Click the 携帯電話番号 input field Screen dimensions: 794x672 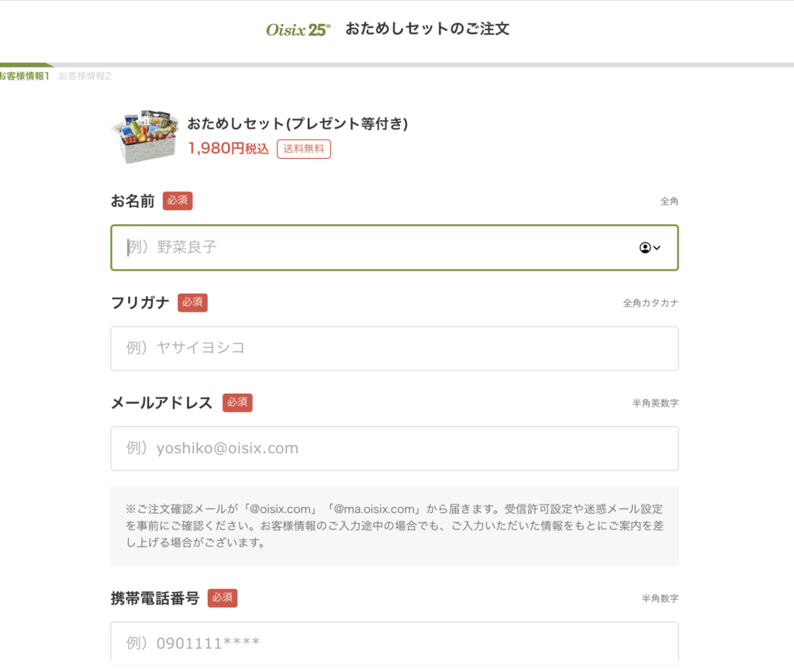(394, 643)
